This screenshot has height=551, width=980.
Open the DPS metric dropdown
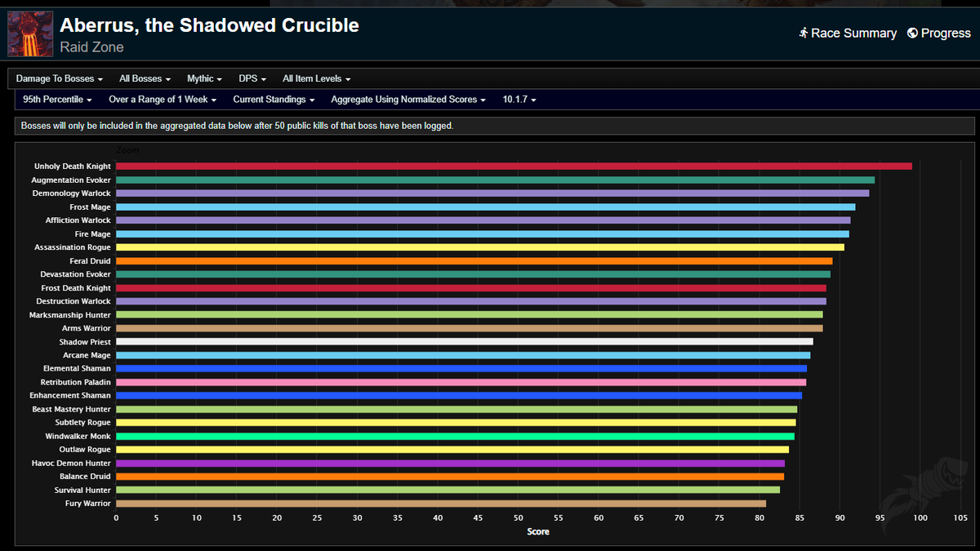(x=252, y=79)
